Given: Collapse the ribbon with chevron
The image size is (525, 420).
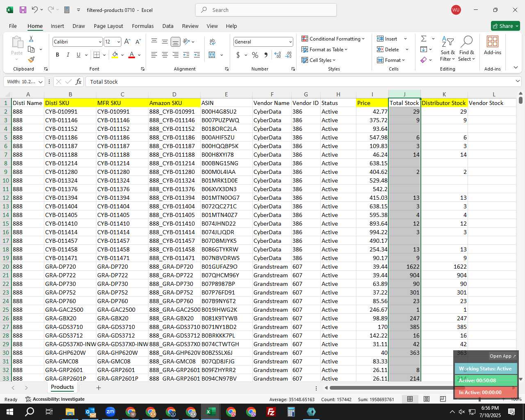Looking at the screenshot, I should [x=516, y=67].
